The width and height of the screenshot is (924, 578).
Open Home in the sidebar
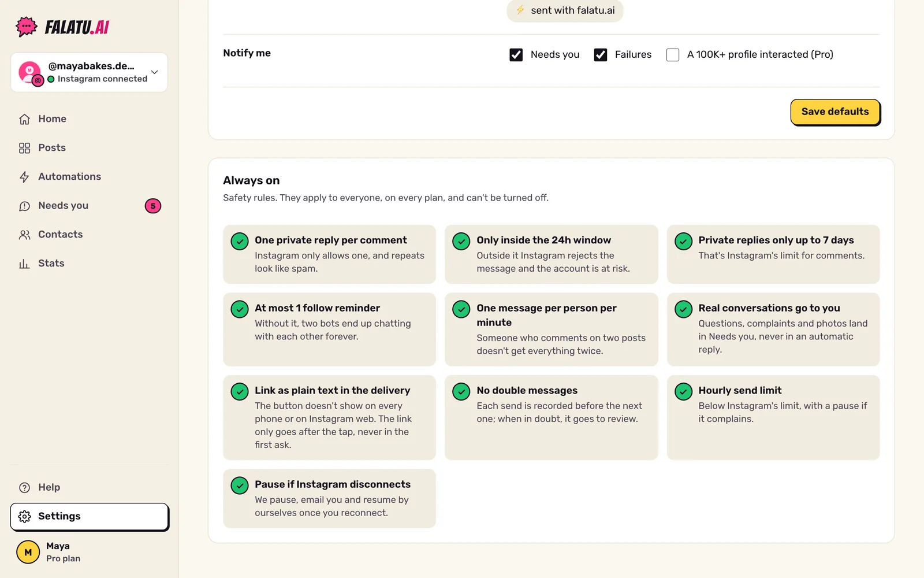[90, 119]
